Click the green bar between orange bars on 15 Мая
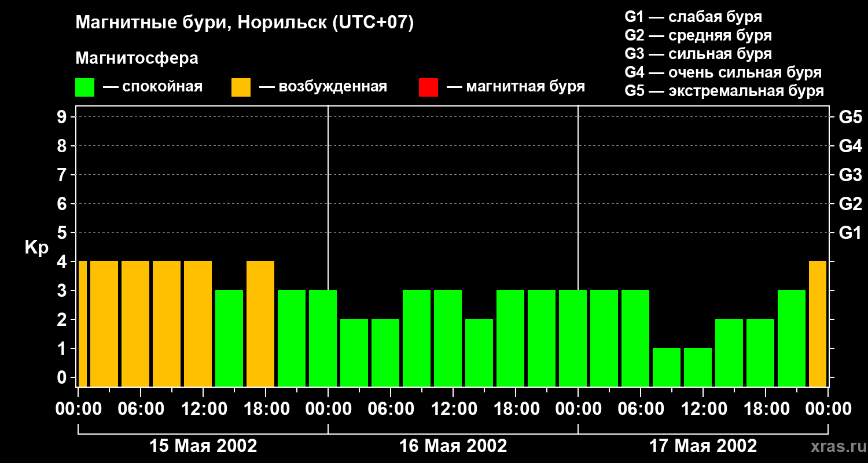 (229, 339)
